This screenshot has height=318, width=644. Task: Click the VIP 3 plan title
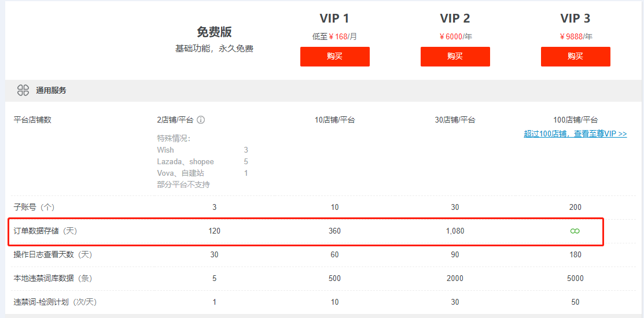click(x=575, y=19)
